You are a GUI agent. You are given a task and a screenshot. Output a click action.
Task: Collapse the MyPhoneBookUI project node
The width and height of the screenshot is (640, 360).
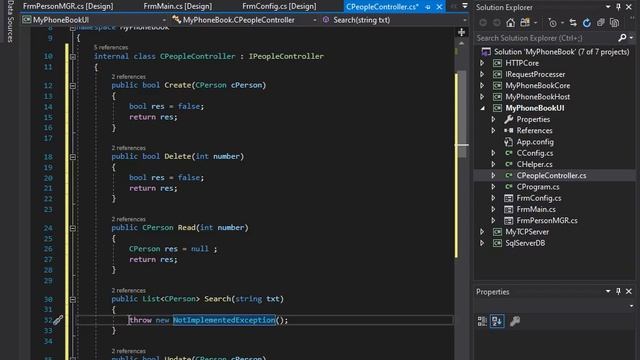482,108
